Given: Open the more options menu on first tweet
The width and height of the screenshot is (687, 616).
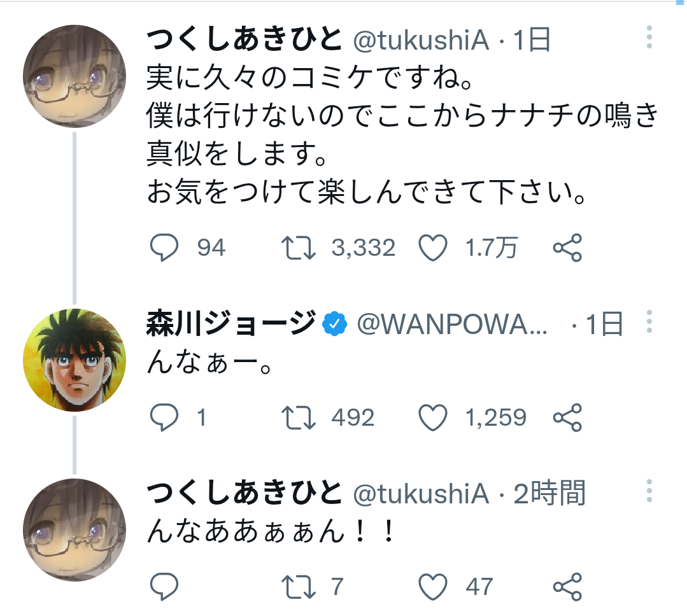Looking at the screenshot, I should click(649, 37).
